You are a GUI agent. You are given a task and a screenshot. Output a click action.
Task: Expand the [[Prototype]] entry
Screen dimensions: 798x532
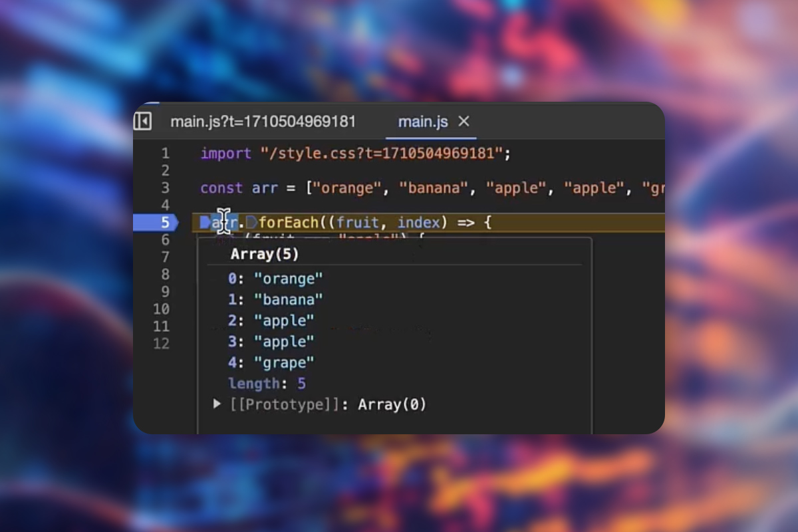click(x=217, y=404)
